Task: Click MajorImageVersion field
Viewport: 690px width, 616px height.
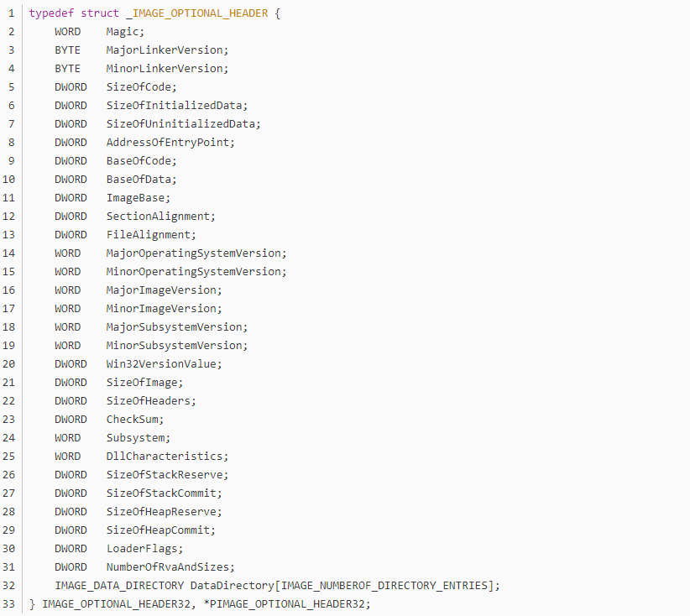Action: [x=161, y=290]
